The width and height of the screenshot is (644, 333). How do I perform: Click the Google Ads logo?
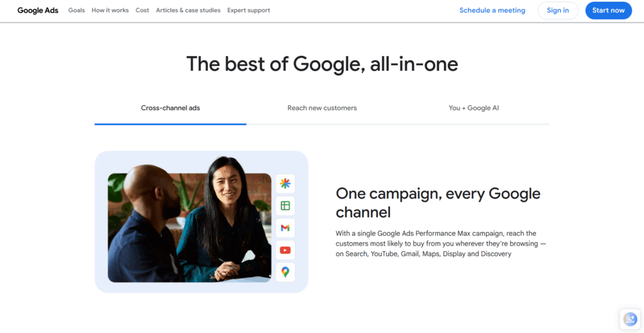[38, 10]
